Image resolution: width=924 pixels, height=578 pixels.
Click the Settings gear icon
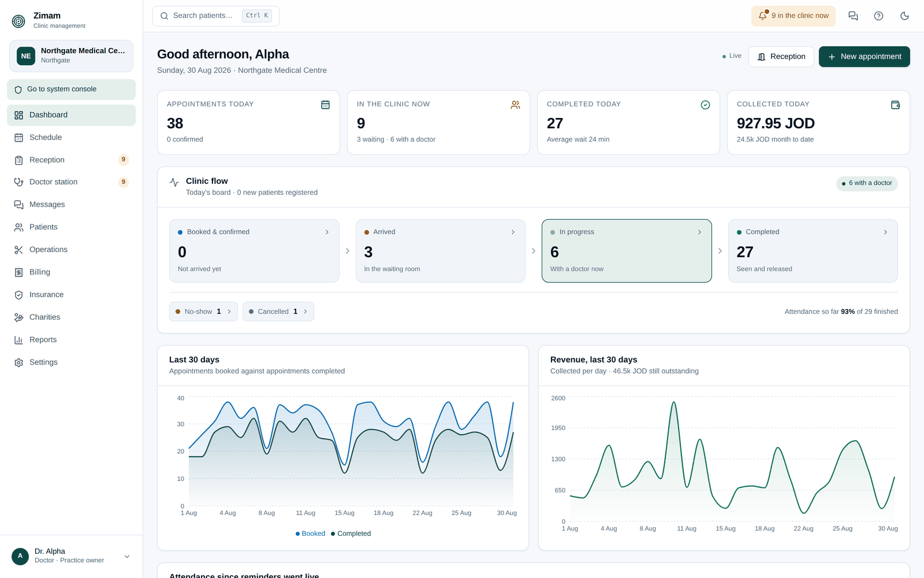click(18, 362)
